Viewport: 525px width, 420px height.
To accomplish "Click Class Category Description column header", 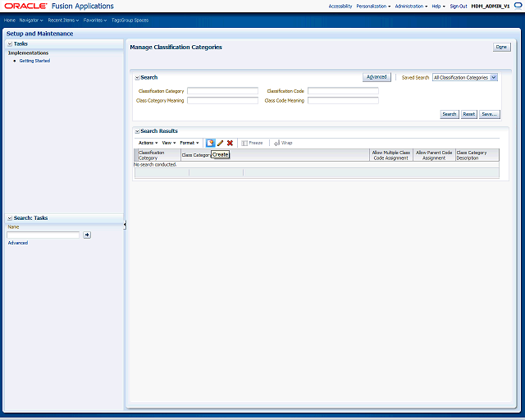I will click(x=477, y=155).
